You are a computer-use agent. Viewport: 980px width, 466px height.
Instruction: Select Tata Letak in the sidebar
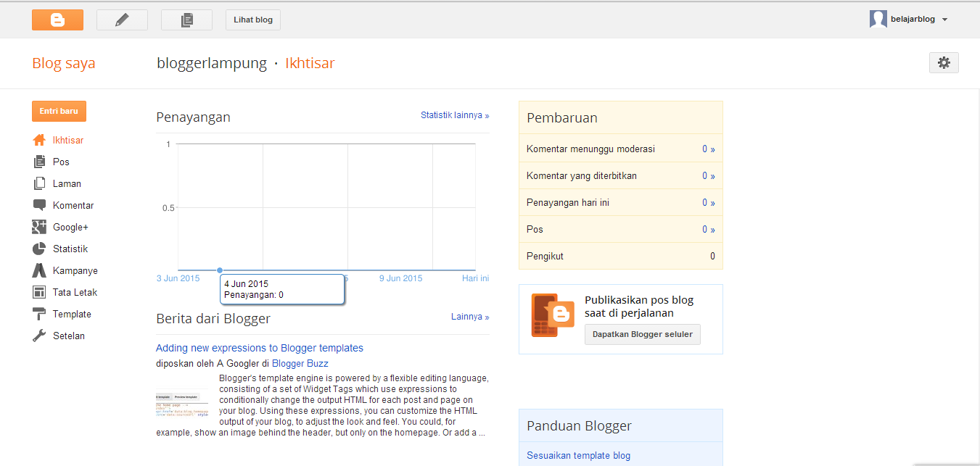[75, 292]
